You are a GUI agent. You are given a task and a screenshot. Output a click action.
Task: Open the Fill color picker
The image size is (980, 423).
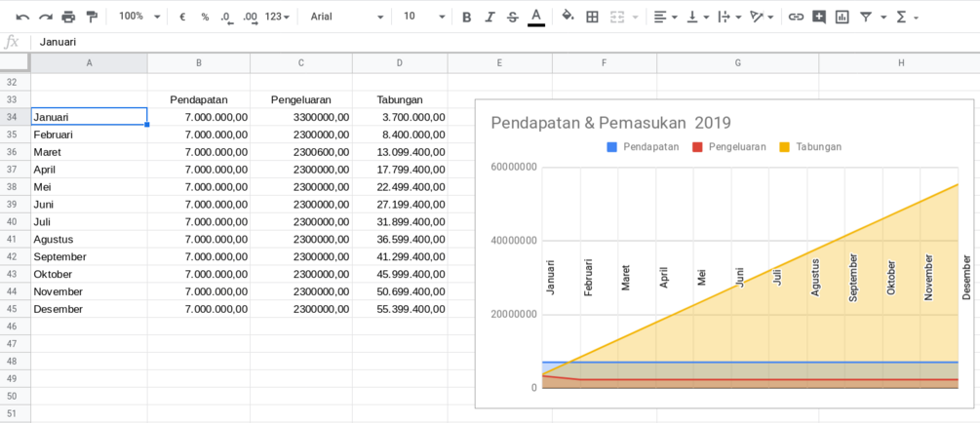coord(568,17)
